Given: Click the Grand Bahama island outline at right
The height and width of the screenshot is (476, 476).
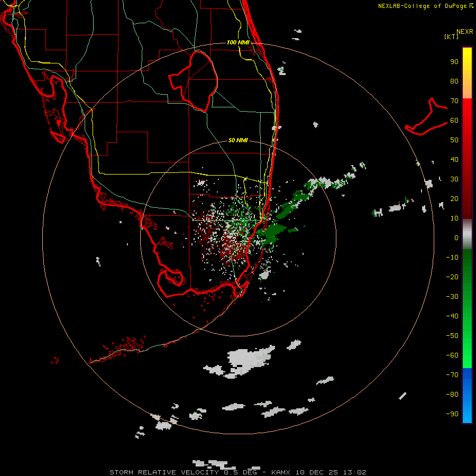Looking at the screenshot, I should (x=426, y=116).
